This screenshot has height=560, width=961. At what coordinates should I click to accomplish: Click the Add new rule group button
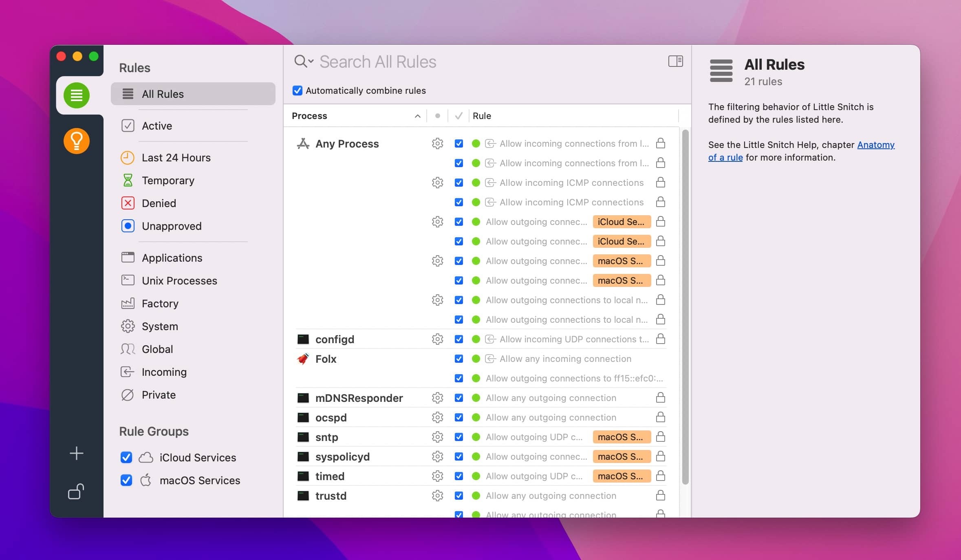pos(75,453)
